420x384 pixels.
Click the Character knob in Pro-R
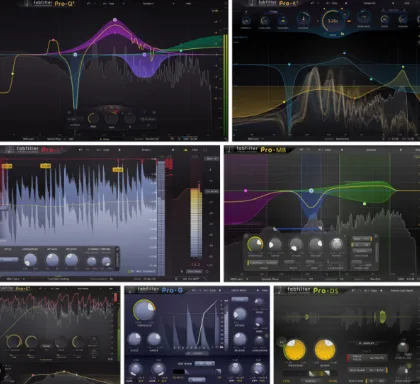264,21
